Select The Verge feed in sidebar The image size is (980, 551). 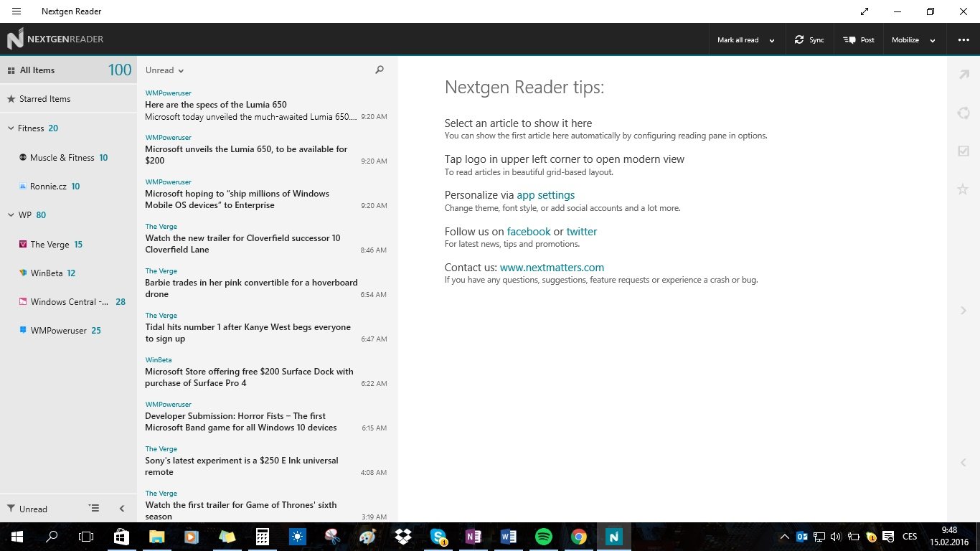[68, 244]
